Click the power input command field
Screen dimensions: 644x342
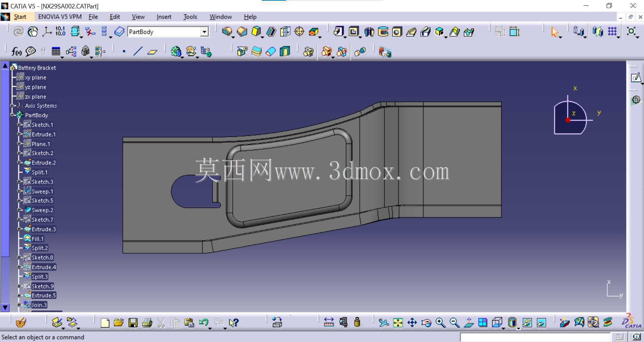pyautogui.click(x=535, y=337)
